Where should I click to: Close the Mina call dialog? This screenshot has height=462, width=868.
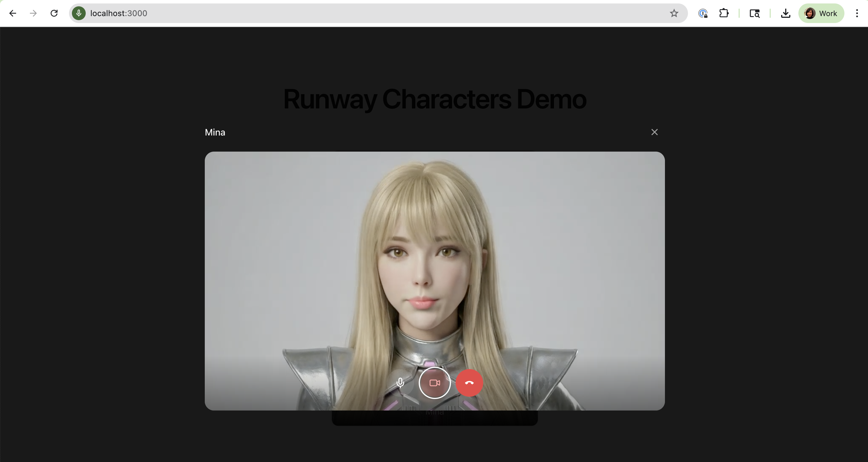click(654, 132)
